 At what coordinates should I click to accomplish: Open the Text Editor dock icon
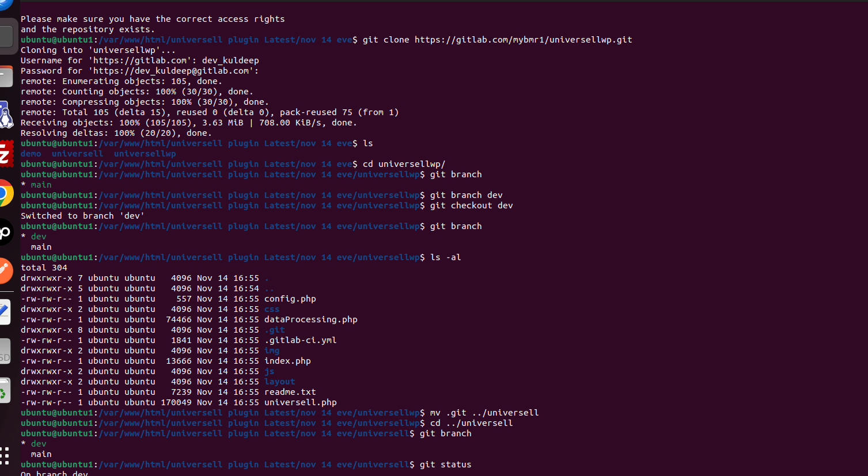5,311
